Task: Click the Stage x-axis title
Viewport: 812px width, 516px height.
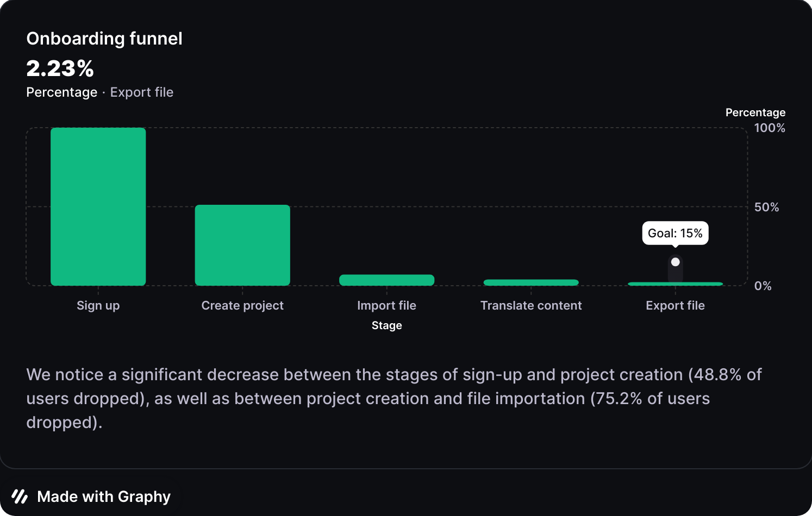Action: point(386,325)
